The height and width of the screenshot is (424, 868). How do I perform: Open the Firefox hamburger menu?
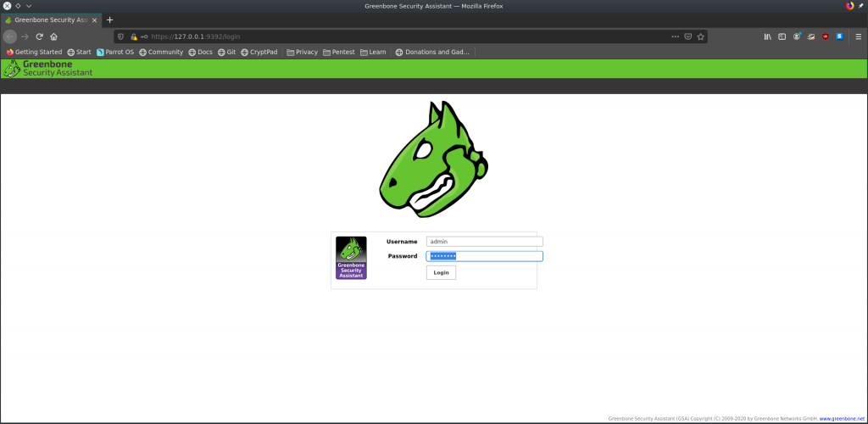pos(859,36)
